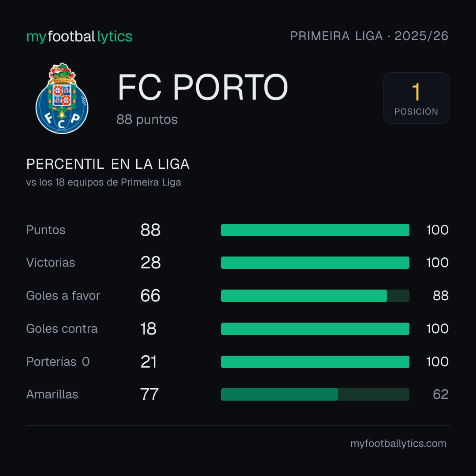
Task: Select the position 1 badge
Action: click(x=416, y=98)
